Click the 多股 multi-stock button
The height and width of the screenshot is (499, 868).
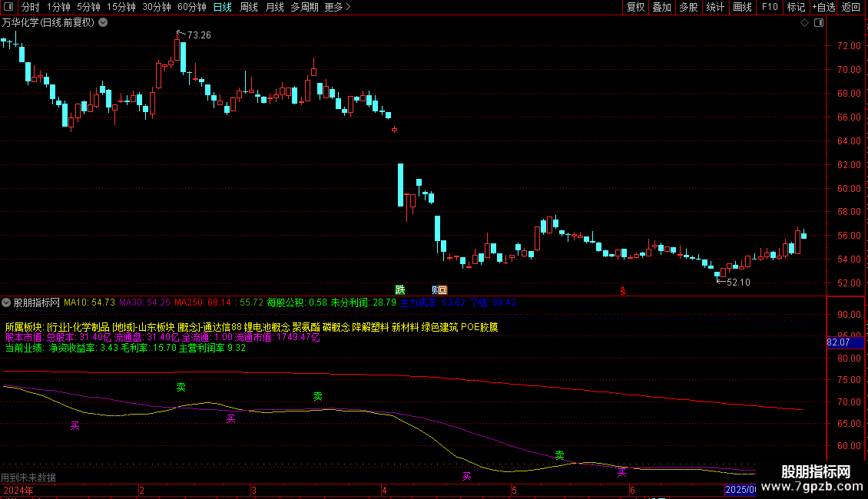point(688,7)
